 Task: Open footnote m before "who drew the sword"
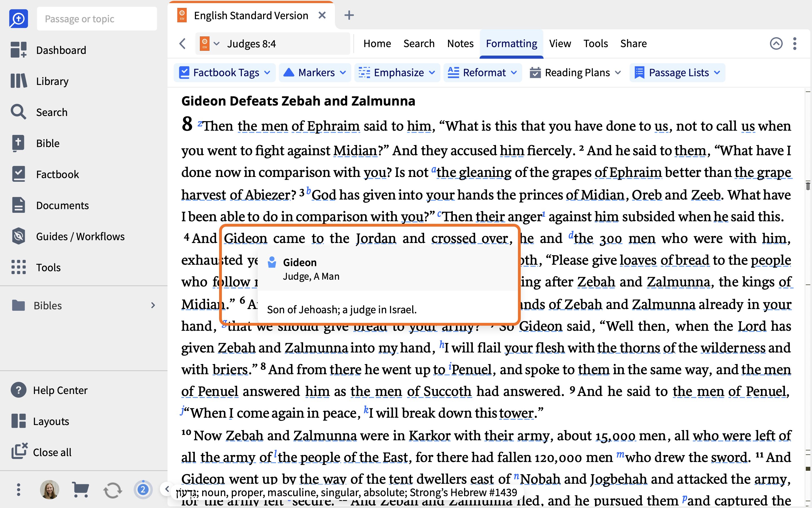pos(620,455)
